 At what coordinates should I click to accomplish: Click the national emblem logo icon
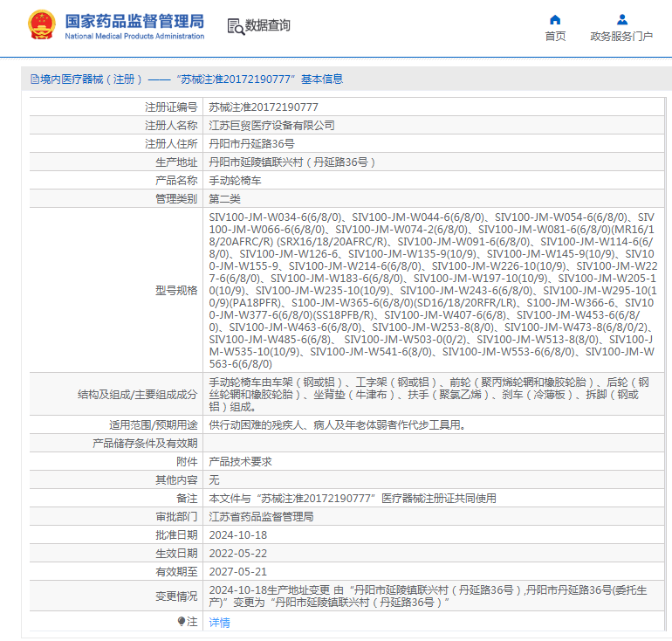coord(42,24)
